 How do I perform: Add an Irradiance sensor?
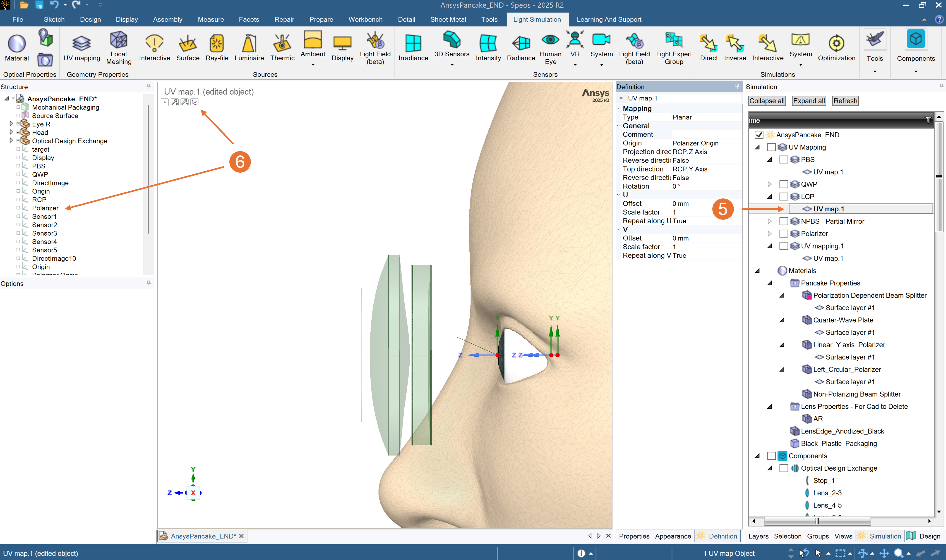pyautogui.click(x=413, y=48)
